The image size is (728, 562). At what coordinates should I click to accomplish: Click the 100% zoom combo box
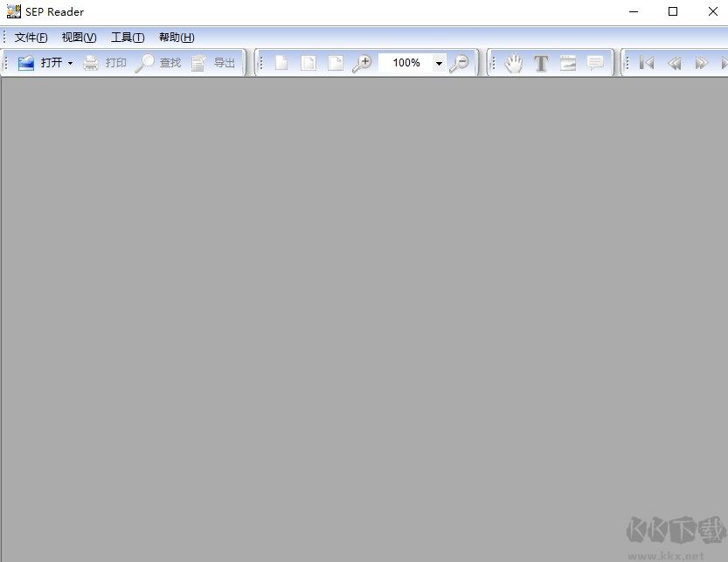(x=406, y=62)
